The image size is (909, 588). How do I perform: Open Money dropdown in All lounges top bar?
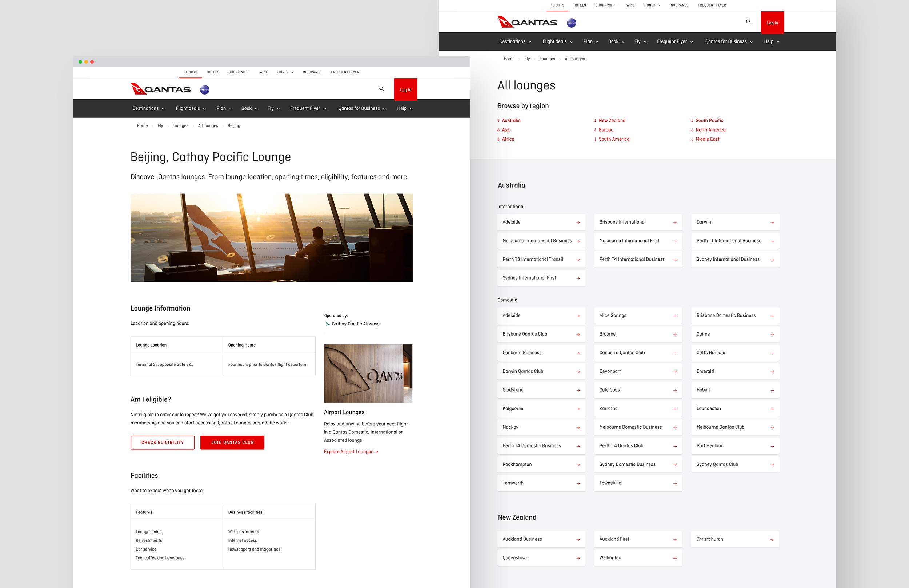(652, 5)
